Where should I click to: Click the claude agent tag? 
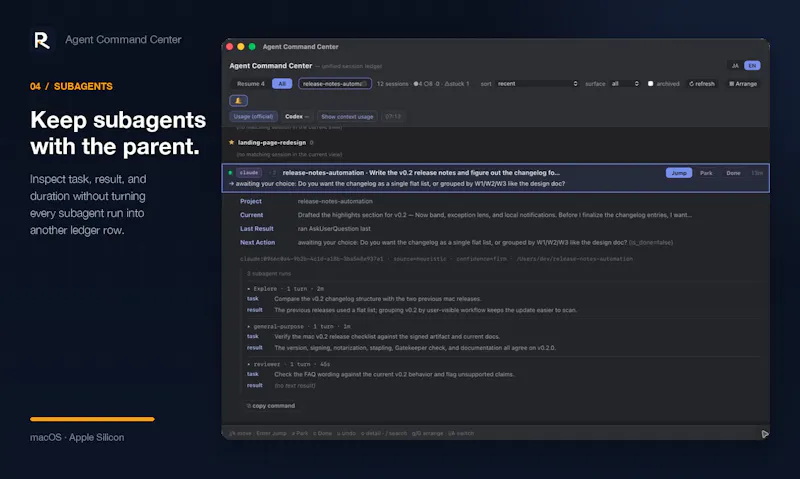click(x=249, y=173)
